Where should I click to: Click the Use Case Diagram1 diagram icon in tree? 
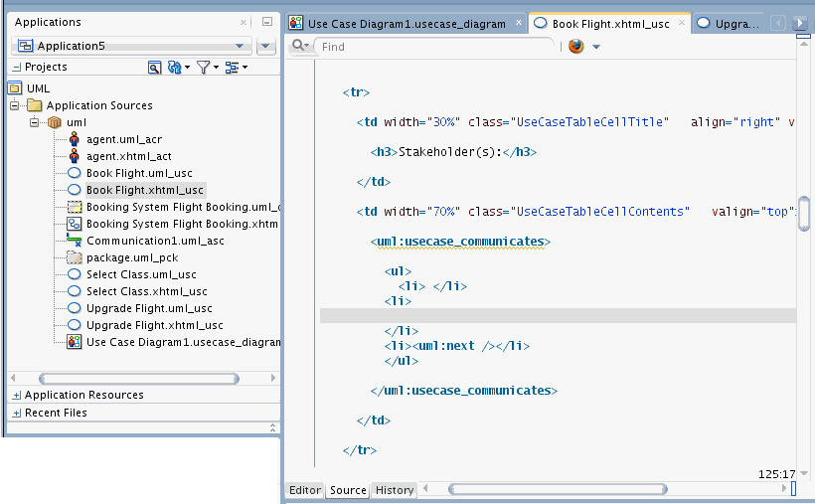[x=75, y=342]
